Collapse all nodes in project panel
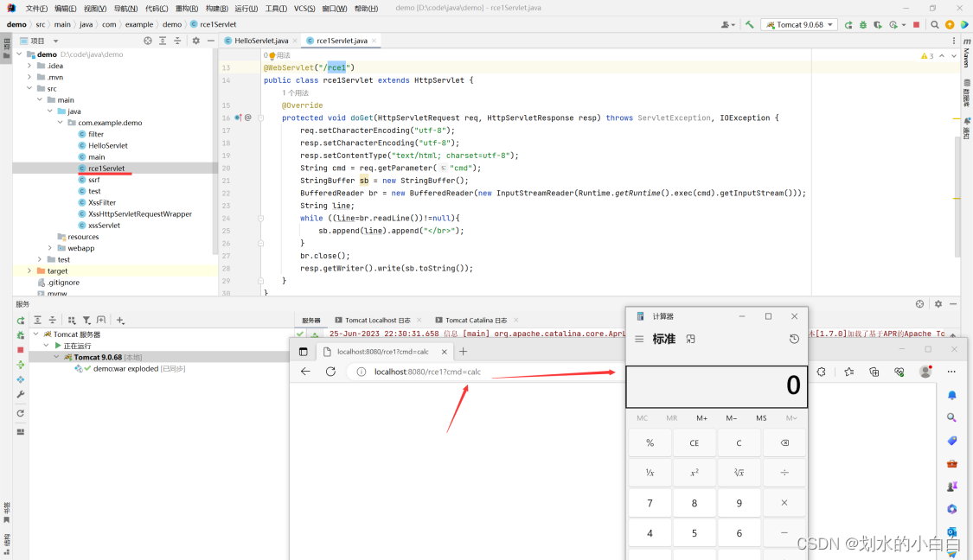The image size is (973, 560). 177,41
